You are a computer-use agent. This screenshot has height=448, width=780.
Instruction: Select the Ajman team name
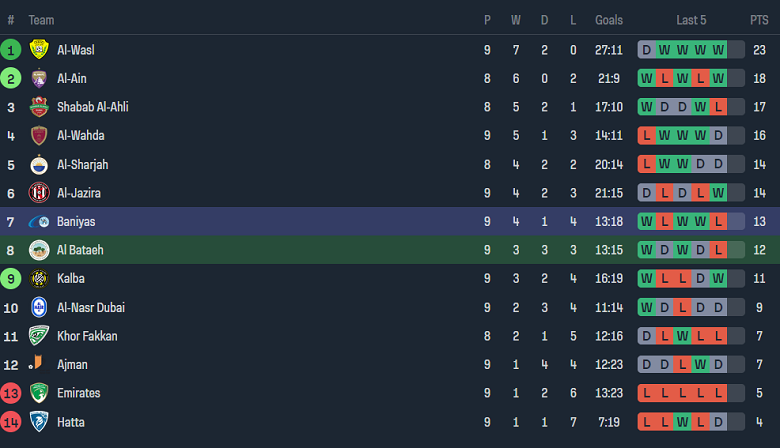point(72,365)
